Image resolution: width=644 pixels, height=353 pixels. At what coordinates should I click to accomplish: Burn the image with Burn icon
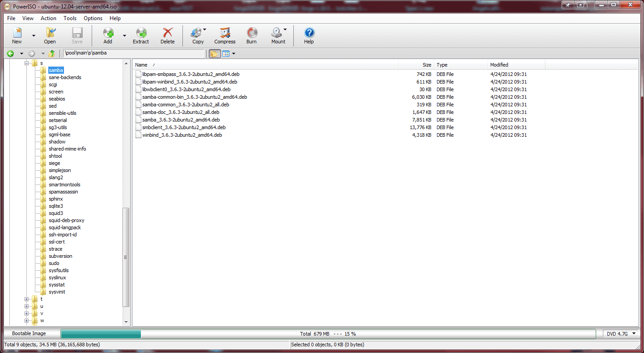(252, 33)
